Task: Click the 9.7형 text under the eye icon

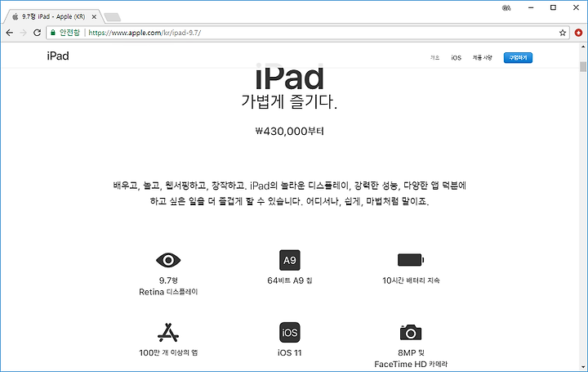Action: [168, 280]
